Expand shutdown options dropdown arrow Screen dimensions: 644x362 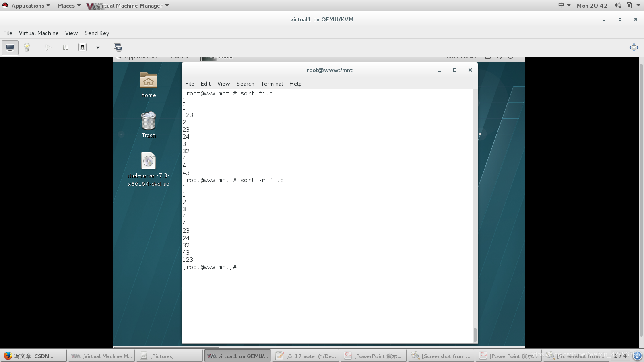[x=97, y=47]
